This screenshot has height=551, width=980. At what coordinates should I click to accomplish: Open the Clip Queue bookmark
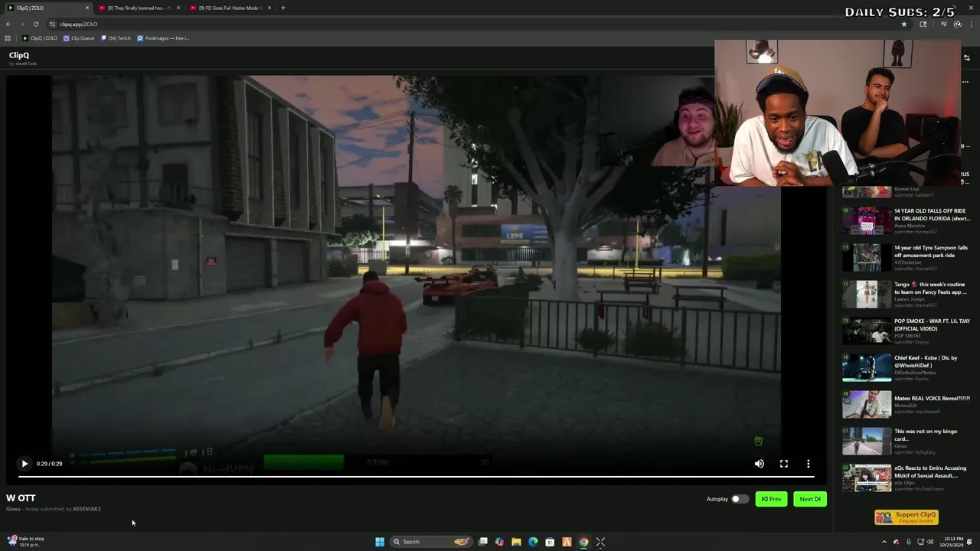click(79, 38)
